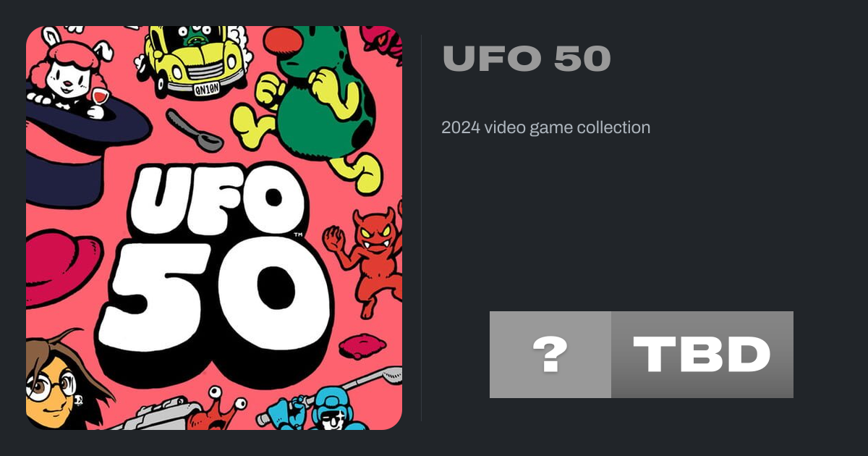Click the large 50 numerals on the cover

(217, 304)
